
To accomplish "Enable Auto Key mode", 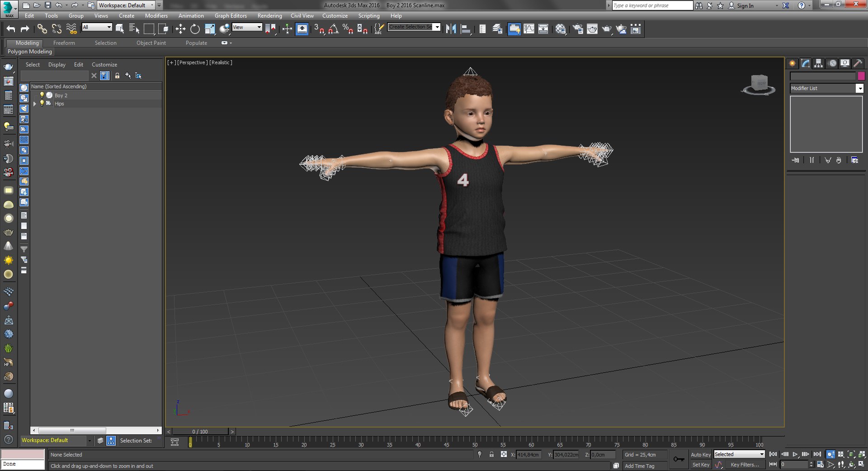I will click(701, 454).
